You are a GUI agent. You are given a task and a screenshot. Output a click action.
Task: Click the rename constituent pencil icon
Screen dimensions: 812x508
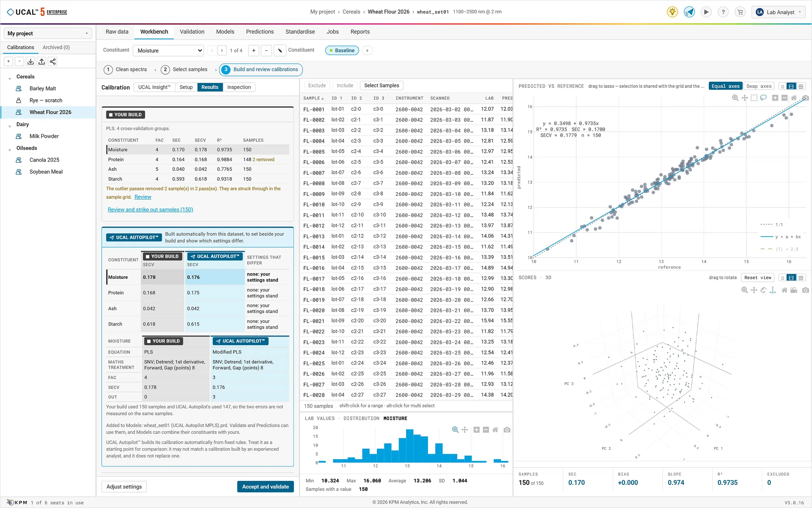(x=280, y=50)
